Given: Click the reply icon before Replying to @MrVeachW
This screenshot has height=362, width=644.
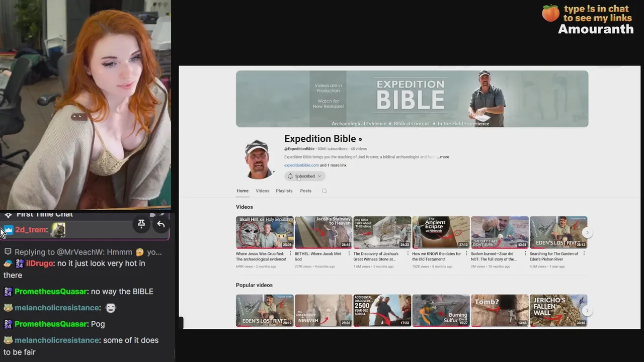Looking at the screenshot, I should coord(8,252).
